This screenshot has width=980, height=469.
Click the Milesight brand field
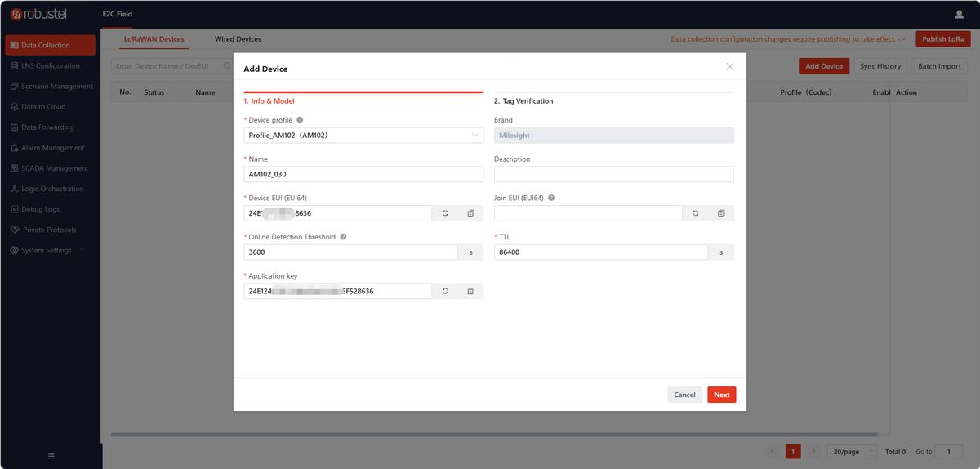point(614,136)
